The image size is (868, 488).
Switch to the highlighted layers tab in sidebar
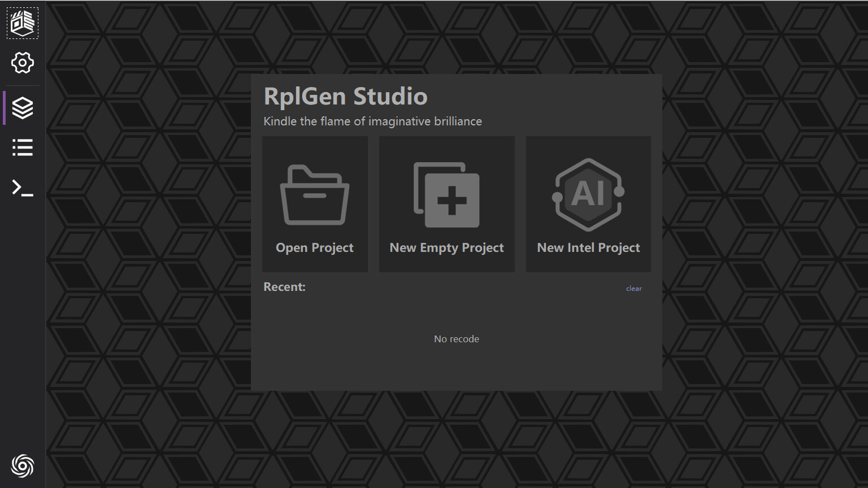point(22,107)
